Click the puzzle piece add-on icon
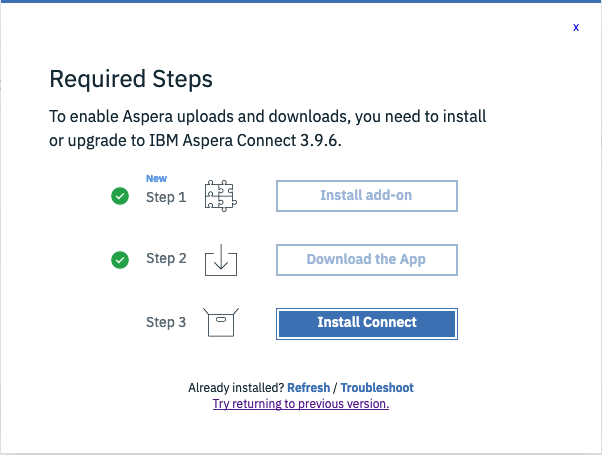602x455 pixels. point(220,196)
